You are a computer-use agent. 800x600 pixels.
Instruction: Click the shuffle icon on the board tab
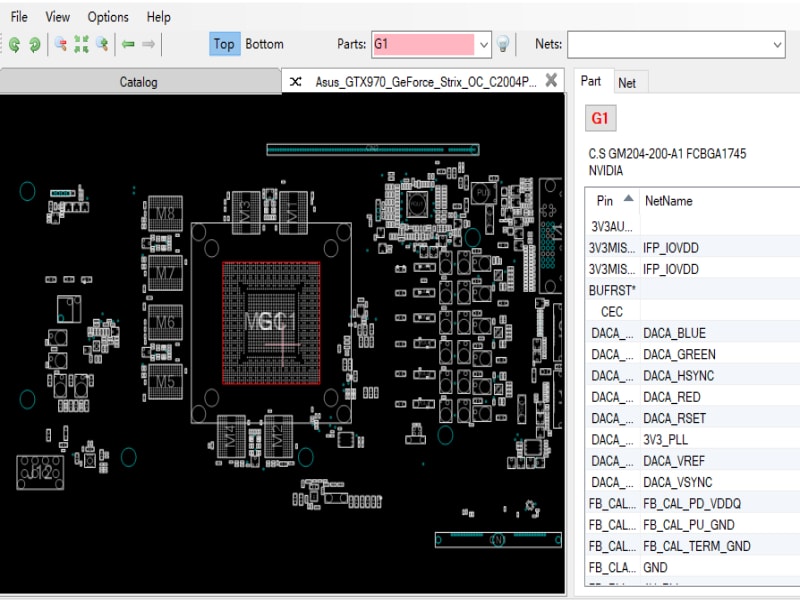295,82
